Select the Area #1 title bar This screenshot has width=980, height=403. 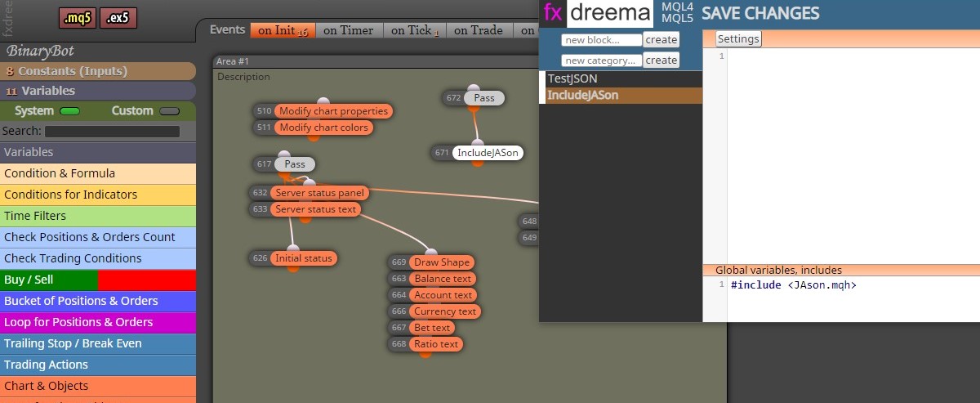coord(376,61)
